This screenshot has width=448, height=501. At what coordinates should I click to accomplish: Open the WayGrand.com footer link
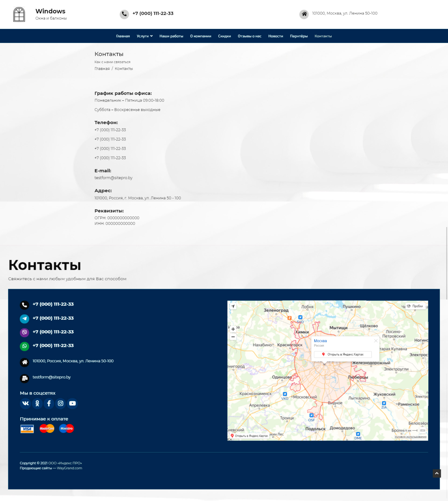(x=69, y=468)
